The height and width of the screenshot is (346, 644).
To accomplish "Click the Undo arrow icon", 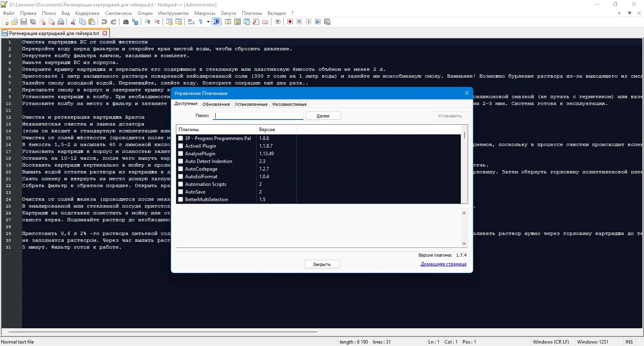I will click(x=104, y=22).
